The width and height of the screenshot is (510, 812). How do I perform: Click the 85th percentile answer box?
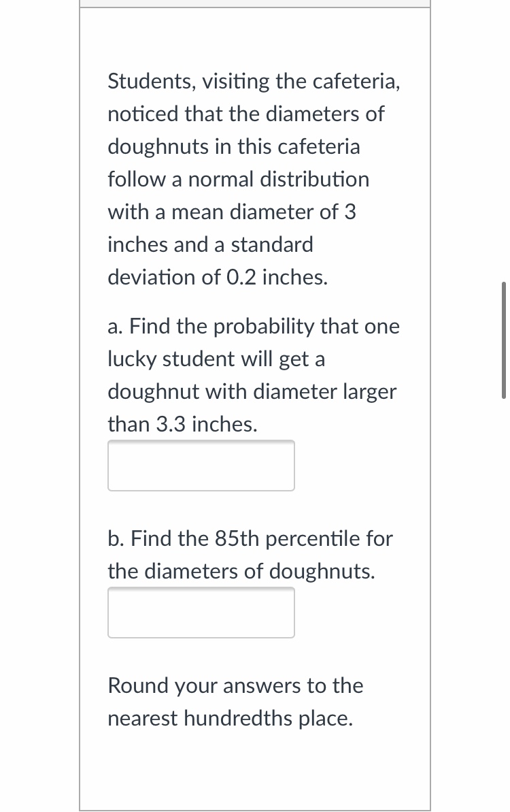pos(201,613)
